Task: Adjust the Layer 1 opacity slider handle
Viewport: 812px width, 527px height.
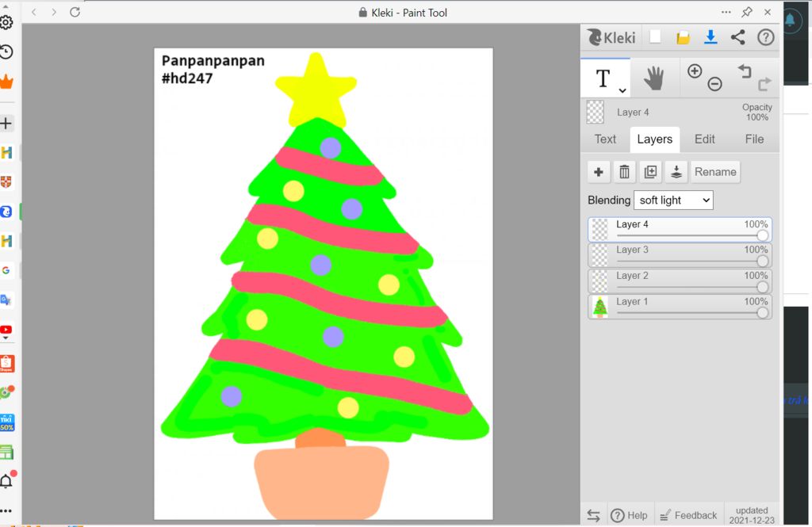Action: click(762, 313)
